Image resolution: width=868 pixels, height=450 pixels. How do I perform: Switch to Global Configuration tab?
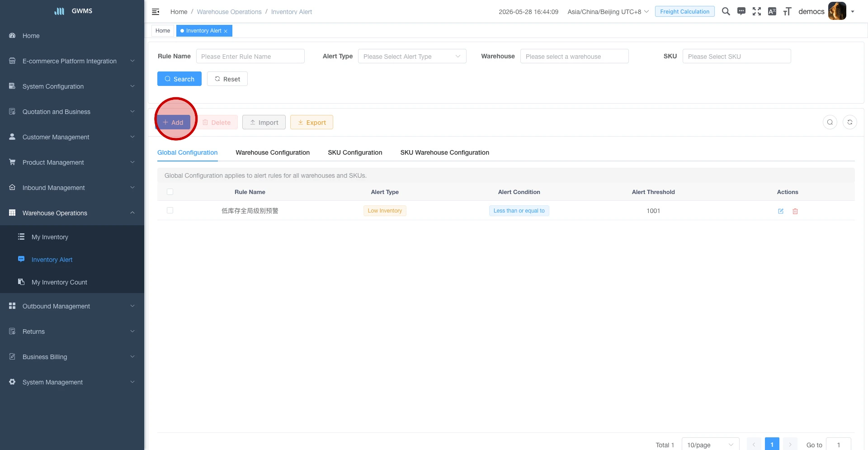(x=187, y=152)
